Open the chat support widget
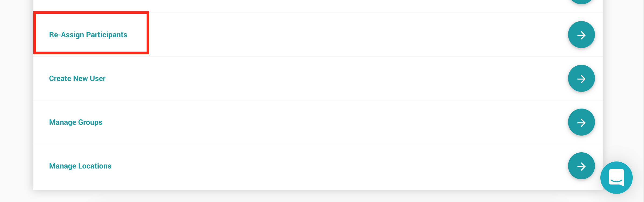The height and width of the screenshot is (202, 644). 616,178
